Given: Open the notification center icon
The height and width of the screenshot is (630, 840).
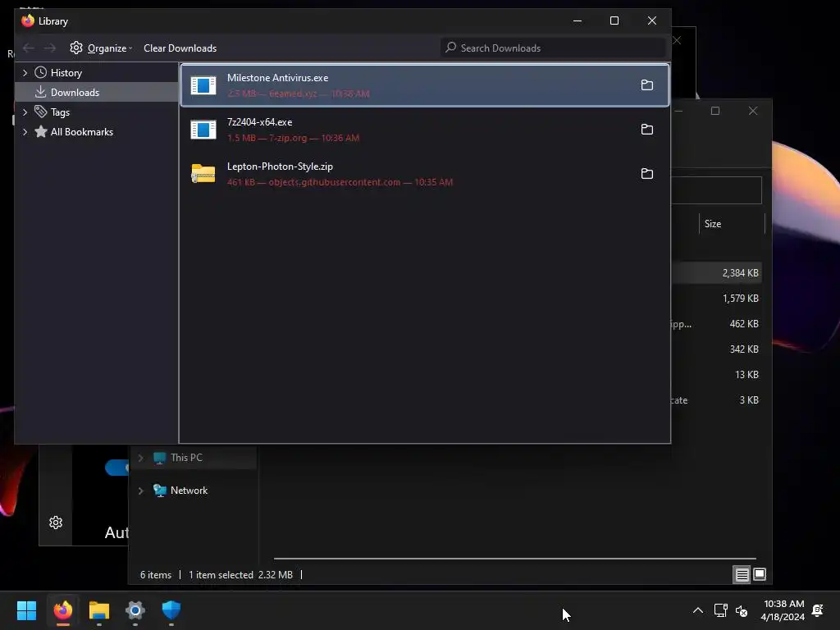Looking at the screenshot, I should pos(818,610).
